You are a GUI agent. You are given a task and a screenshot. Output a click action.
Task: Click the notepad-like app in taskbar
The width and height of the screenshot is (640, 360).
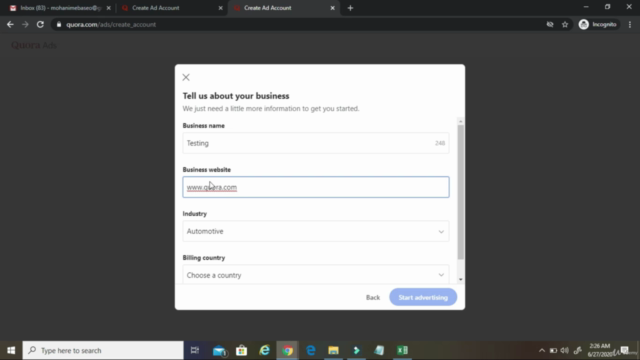tap(379, 350)
